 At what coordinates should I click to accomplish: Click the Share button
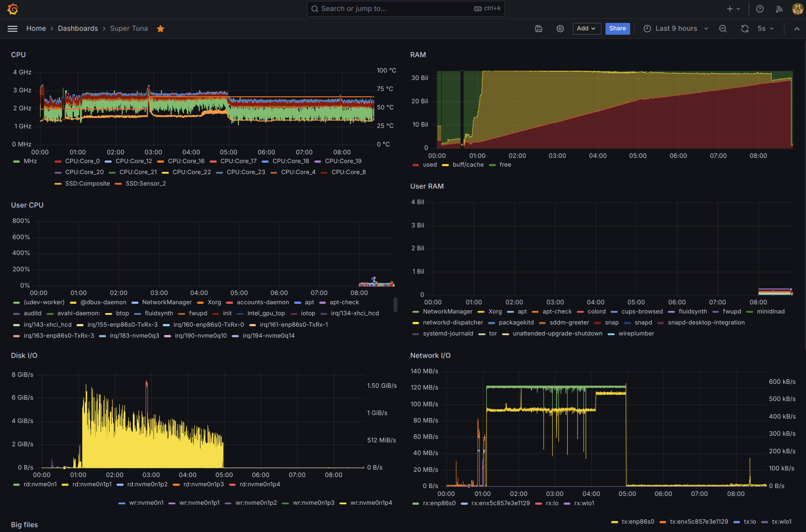[x=617, y=29]
